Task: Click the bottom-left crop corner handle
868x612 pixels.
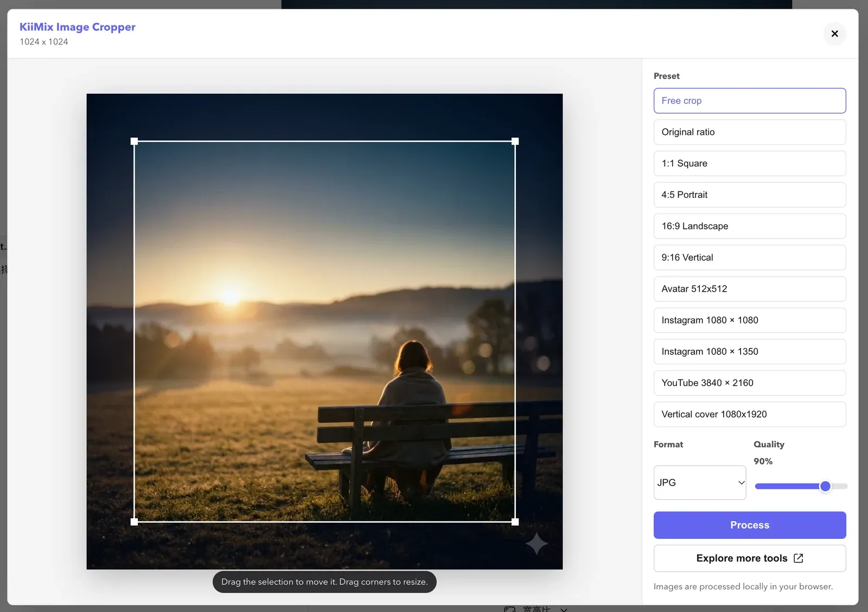Action: coord(135,522)
